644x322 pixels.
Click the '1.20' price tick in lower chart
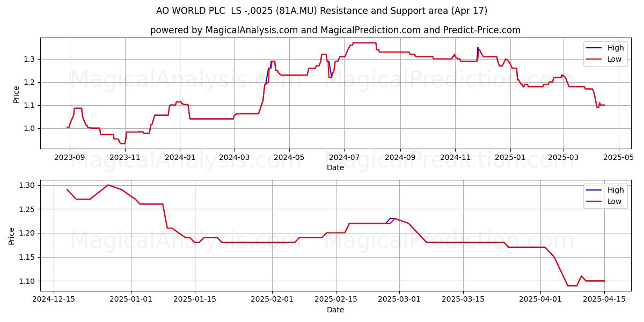[28, 233]
